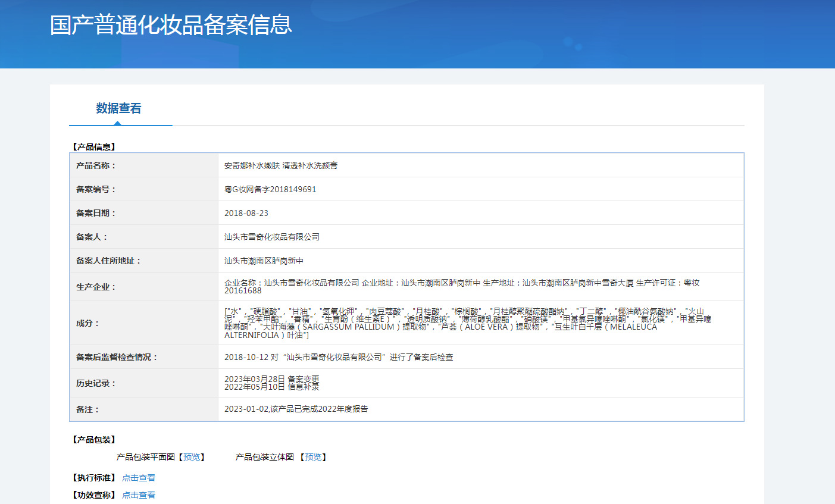Click the 备案后监督检查情况 row label
Viewport: 835px width, 504px height.
coord(117,357)
